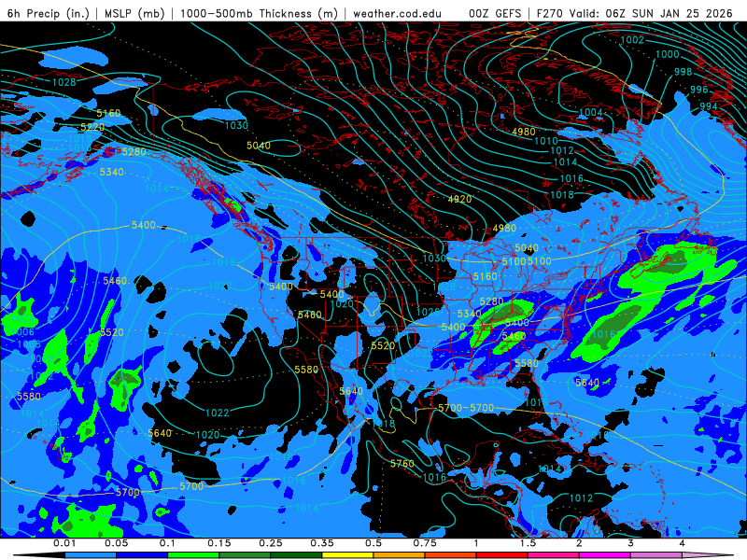747x560 pixels.
Task: Pick the orange 0.5–0.75 legend swatch
Action: 399,555
